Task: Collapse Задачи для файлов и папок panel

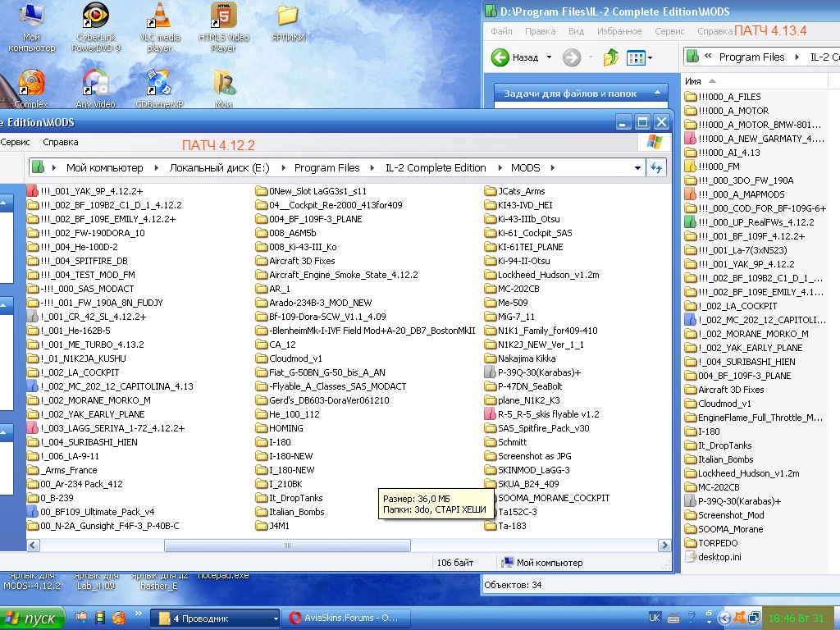Action: (x=657, y=94)
